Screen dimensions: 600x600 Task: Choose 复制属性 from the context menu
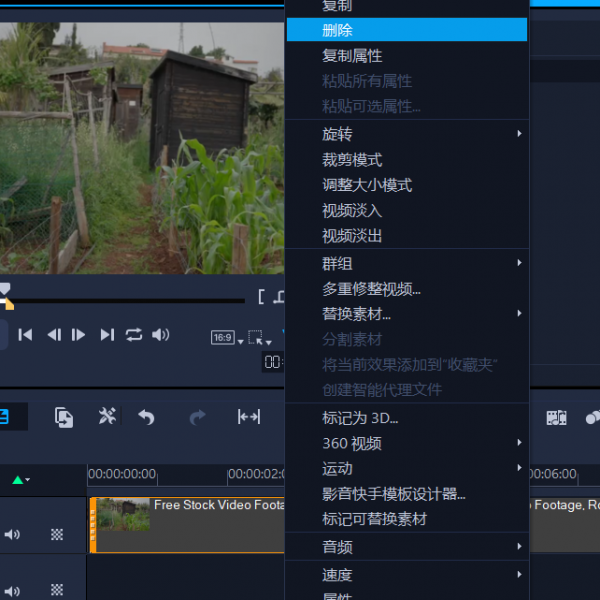point(406,55)
